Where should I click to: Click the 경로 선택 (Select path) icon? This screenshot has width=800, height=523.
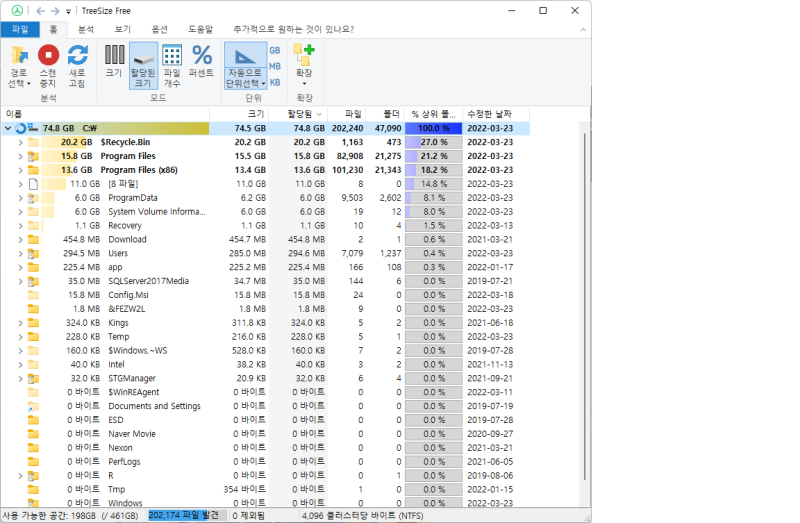click(19, 58)
